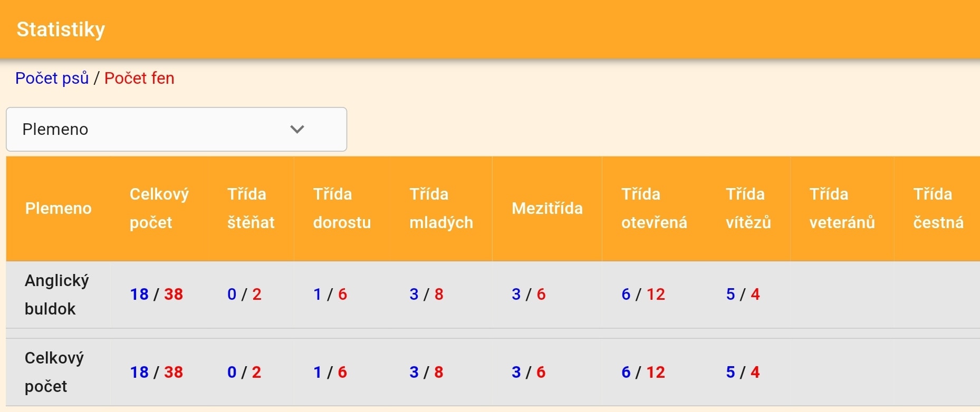Select the Plemeno column header
980x412 pixels.
click(x=59, y=208)
